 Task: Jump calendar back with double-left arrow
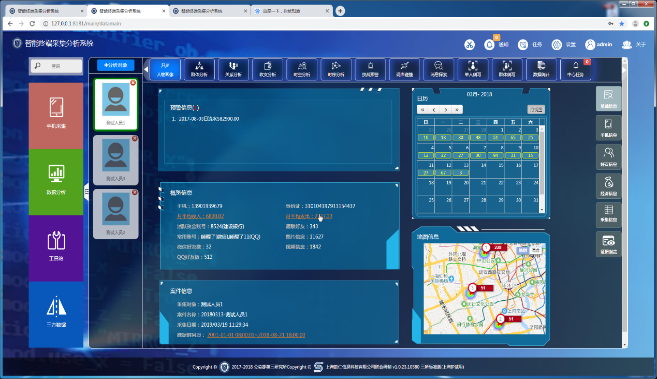[x=423, y=110]
